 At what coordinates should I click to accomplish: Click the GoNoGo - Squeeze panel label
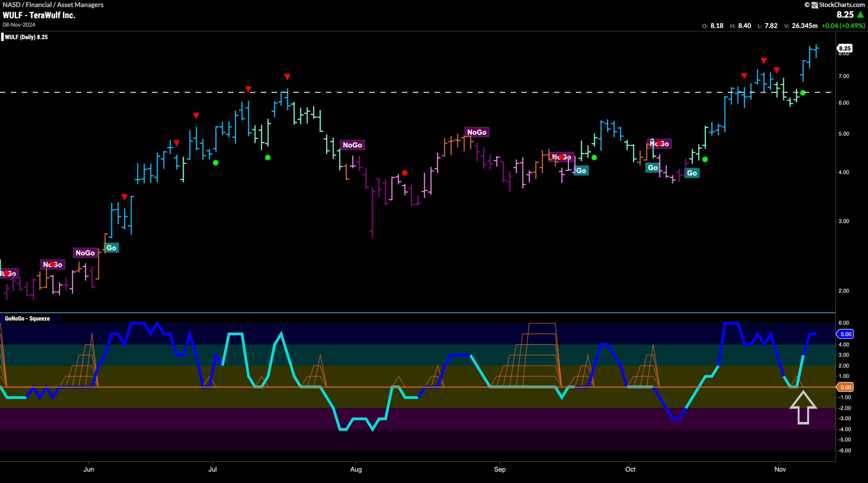click(27, 318)
